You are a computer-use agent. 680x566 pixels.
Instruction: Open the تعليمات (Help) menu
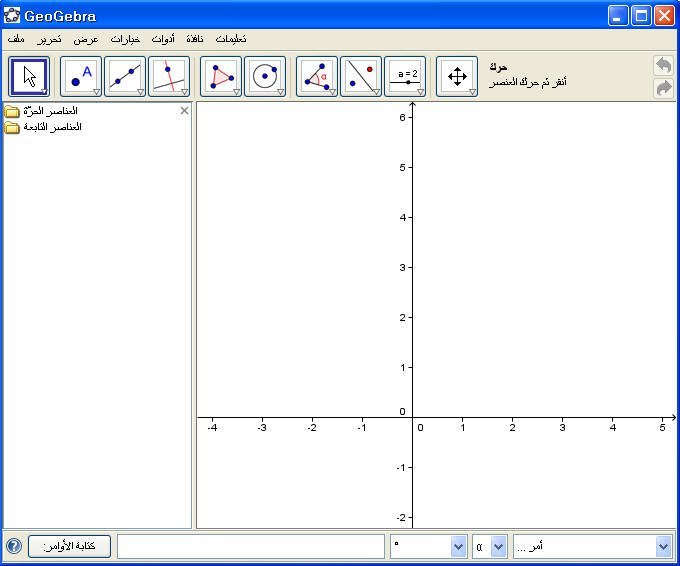pyautogui.click(x=231, y=39)
